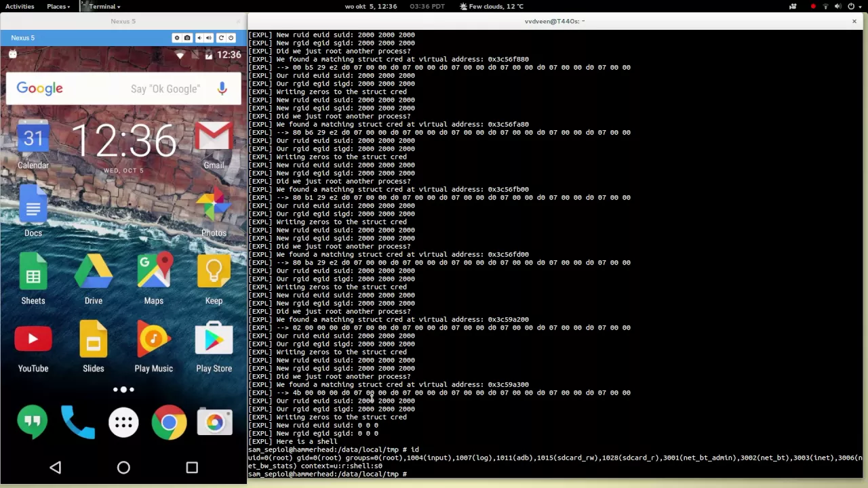
Task: Take a screenshot with the emulator camera button
Action: 187,38
